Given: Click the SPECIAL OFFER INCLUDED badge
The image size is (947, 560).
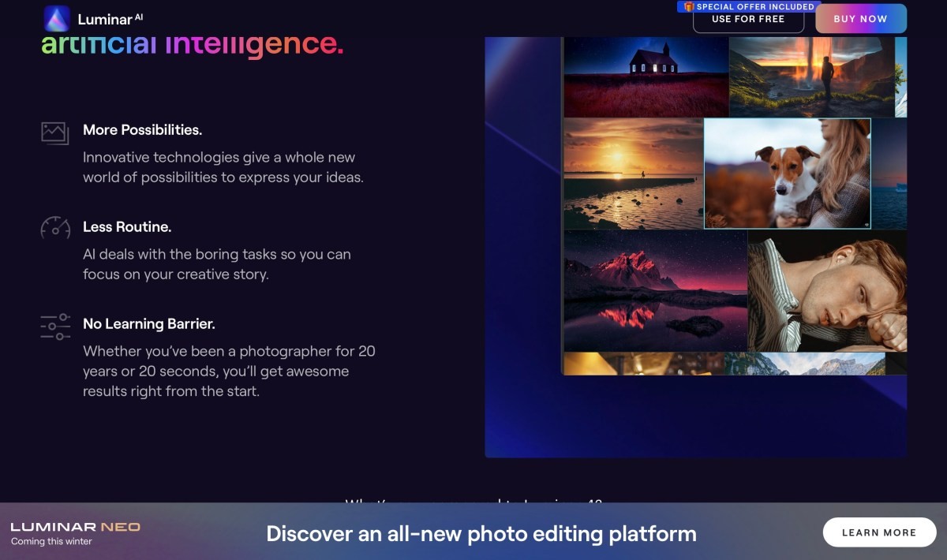Looking at the screenshot, I should click(x=748, y=6).
